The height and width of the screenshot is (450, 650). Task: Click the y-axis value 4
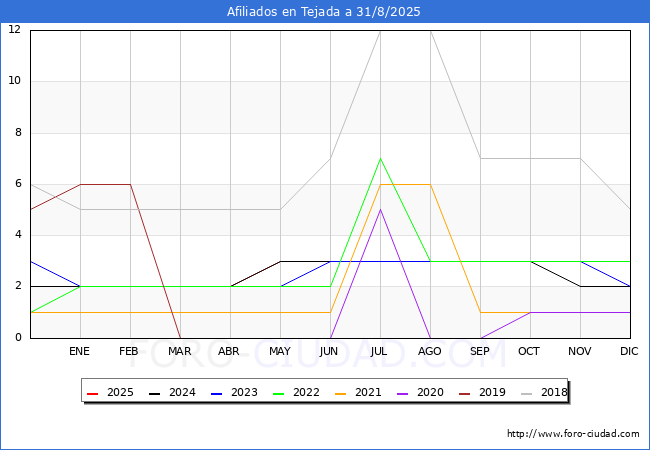18,235
